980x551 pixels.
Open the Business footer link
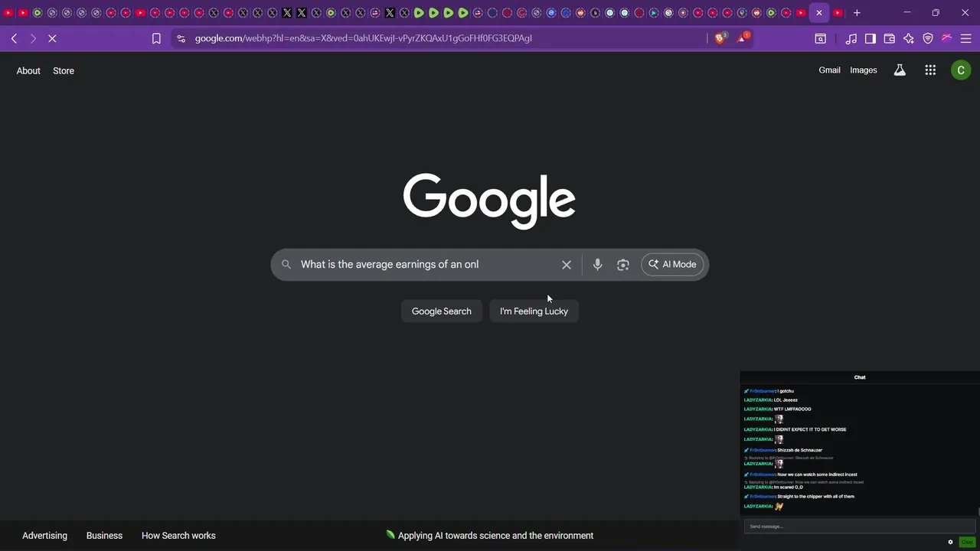pos(104,536)
